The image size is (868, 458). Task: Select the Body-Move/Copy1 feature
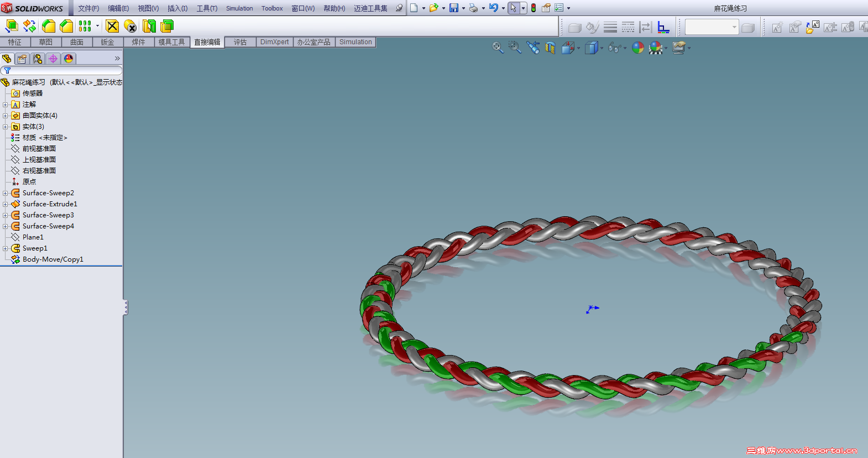(x=53, y=259)
